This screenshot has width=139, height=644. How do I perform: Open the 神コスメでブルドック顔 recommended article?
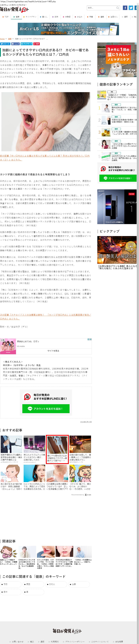[34, 449]
